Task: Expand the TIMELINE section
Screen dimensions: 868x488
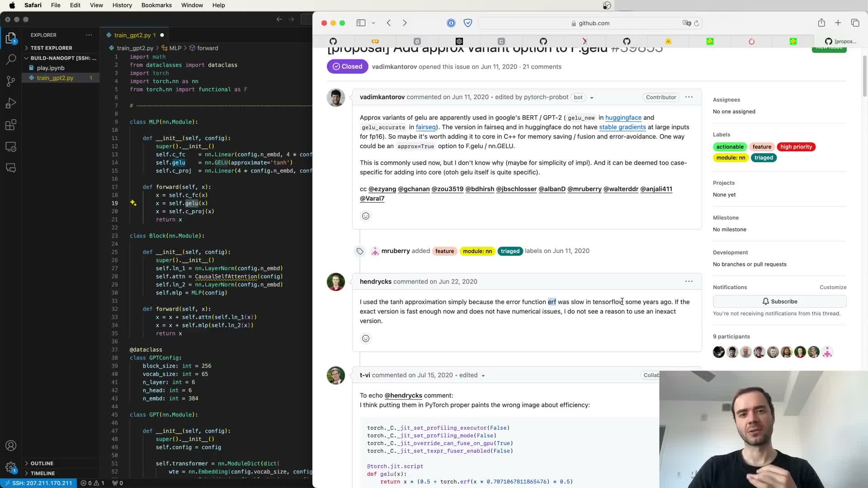Action: [42, 473]
